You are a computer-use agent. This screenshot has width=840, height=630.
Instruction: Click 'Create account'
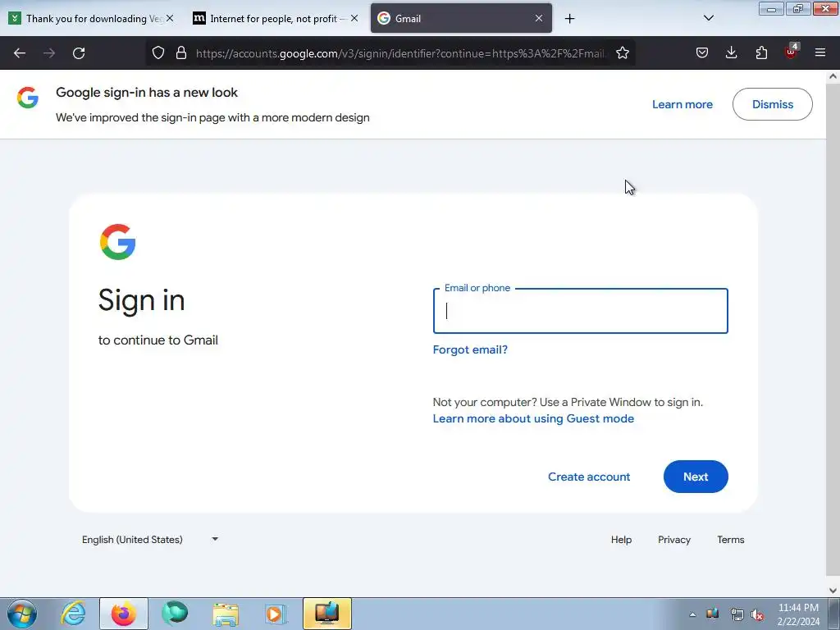point(589,477)
